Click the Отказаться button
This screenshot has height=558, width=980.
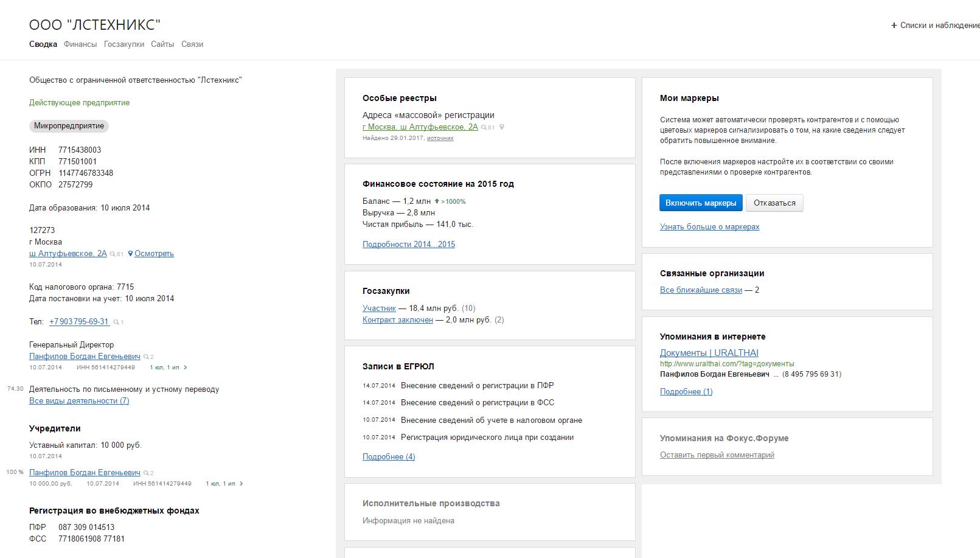pos(774,203)
